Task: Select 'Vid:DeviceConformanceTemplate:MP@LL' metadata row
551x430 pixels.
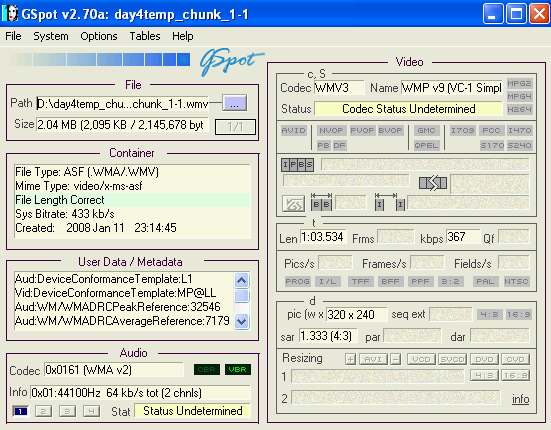Action: coord(124,293)
